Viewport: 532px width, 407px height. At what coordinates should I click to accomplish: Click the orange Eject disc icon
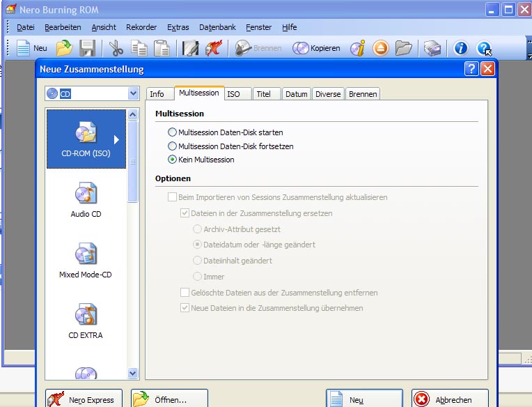381,48
